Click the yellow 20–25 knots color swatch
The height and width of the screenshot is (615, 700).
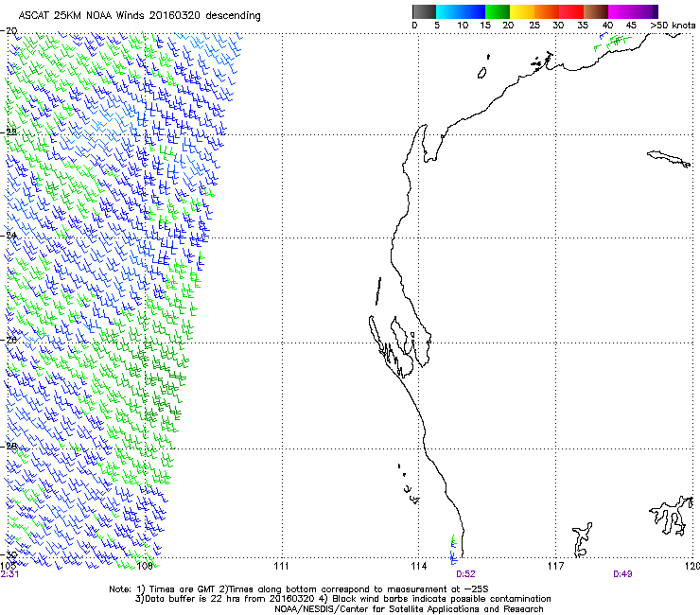pos(522,11)
